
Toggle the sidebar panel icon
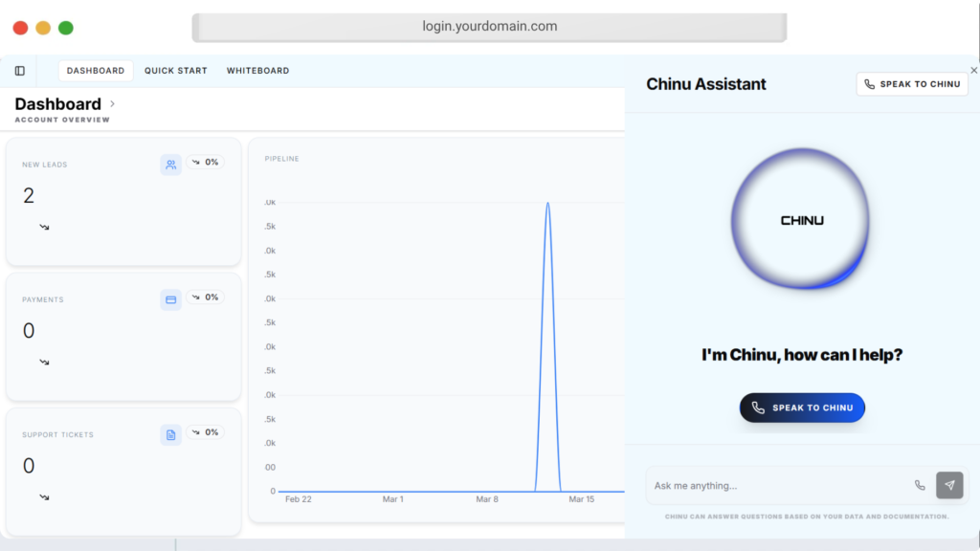pos(20,71)
